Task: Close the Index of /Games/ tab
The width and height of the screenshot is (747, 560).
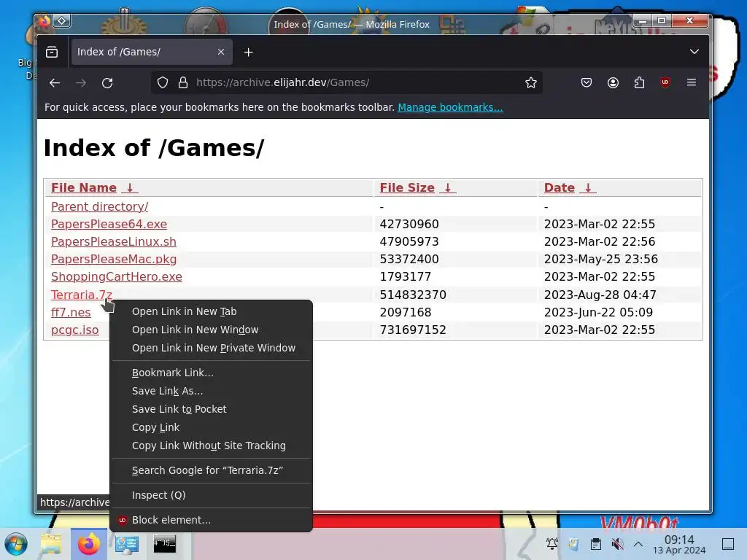Action: click(x=220, y=52)
